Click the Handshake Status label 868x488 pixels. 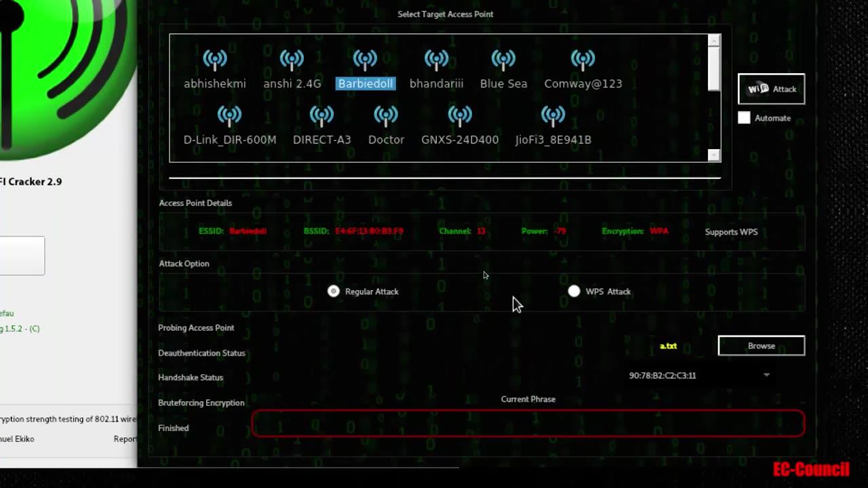click(191, 378)
